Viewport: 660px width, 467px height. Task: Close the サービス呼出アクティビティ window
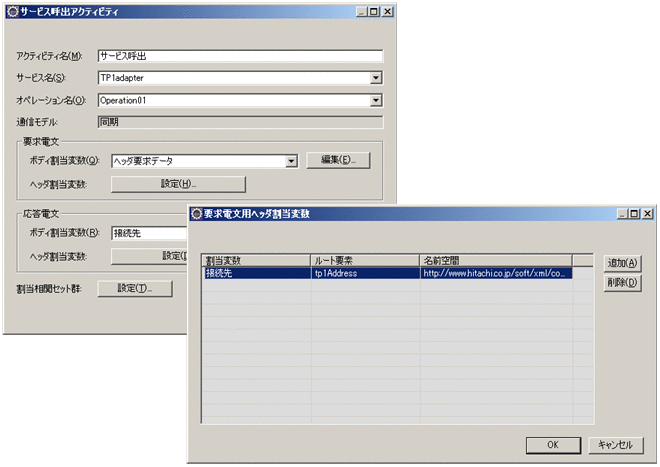388,12
